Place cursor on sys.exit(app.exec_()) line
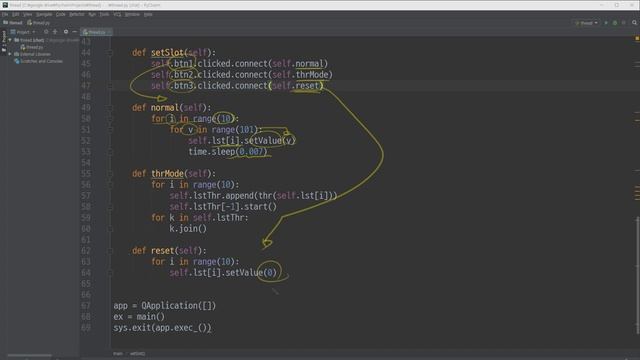This screenshot has width=640, height=360. (x=162, y=328)
